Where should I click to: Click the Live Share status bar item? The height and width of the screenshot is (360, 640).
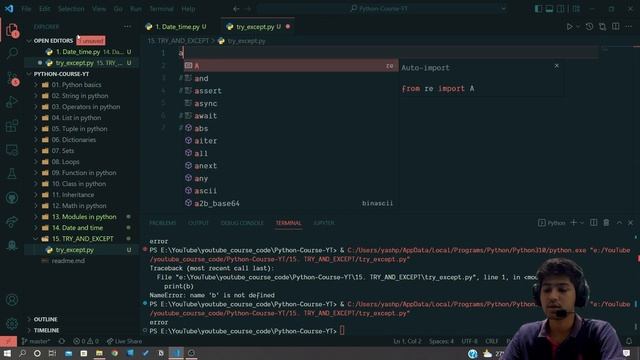tap(124, 341)
